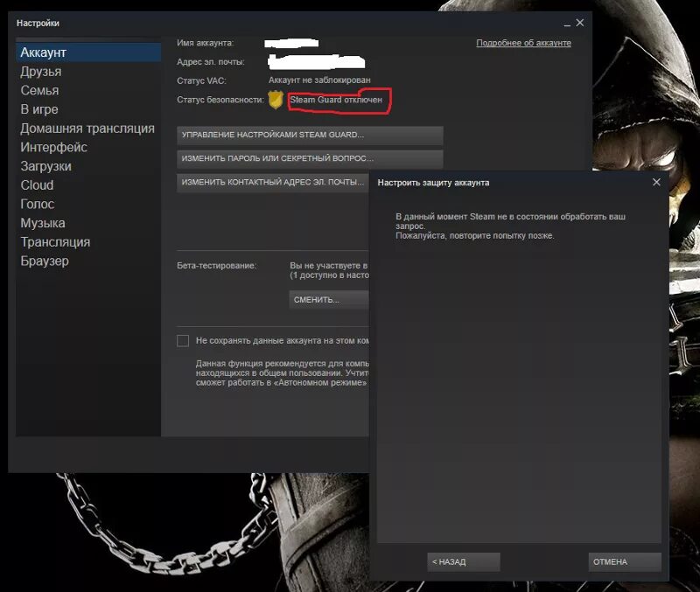The width and height of the screenshot is (700, 592).
Task: Open the Загрузки settings section
Action: [x=46, y=166]
